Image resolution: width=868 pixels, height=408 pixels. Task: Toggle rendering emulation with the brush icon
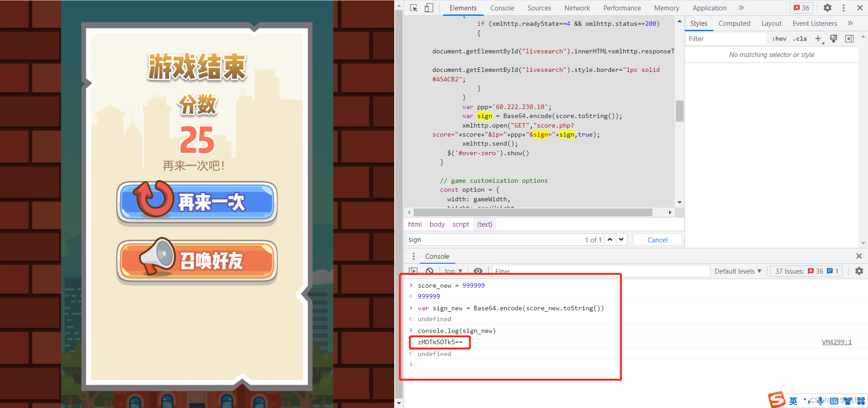pyautogui.click(x=833, y=38)
